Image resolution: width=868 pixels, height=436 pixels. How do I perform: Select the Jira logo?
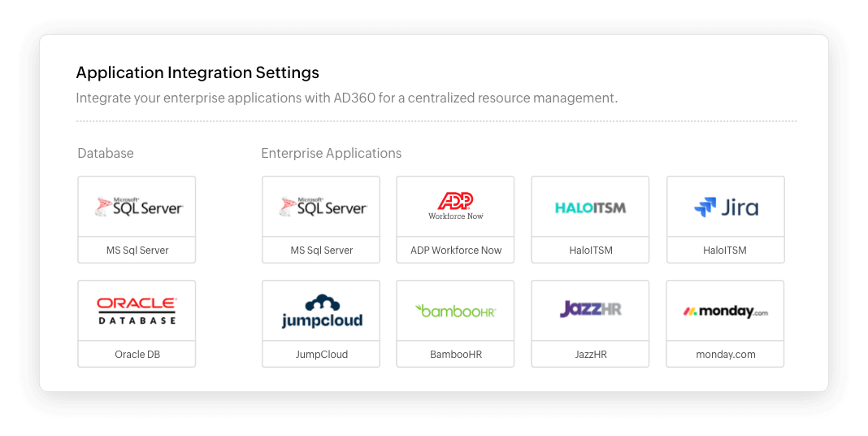(x=726, y=207)
